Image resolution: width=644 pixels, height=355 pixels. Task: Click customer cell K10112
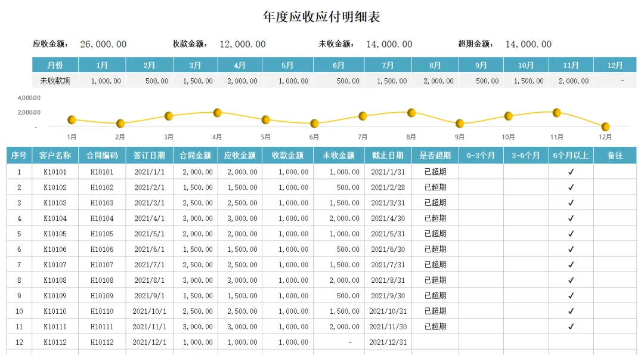pyautogui.click(x=55, y=342)
